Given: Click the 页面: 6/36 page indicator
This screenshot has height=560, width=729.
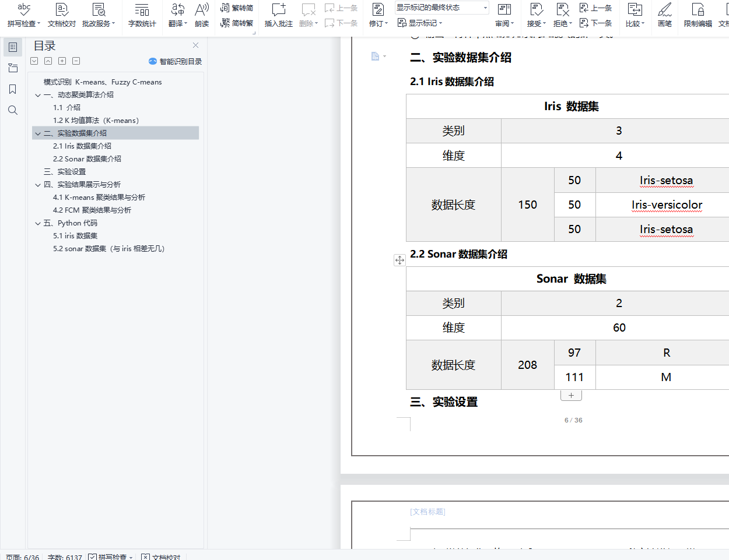Looking at the screenshot, I should point(22,557).
